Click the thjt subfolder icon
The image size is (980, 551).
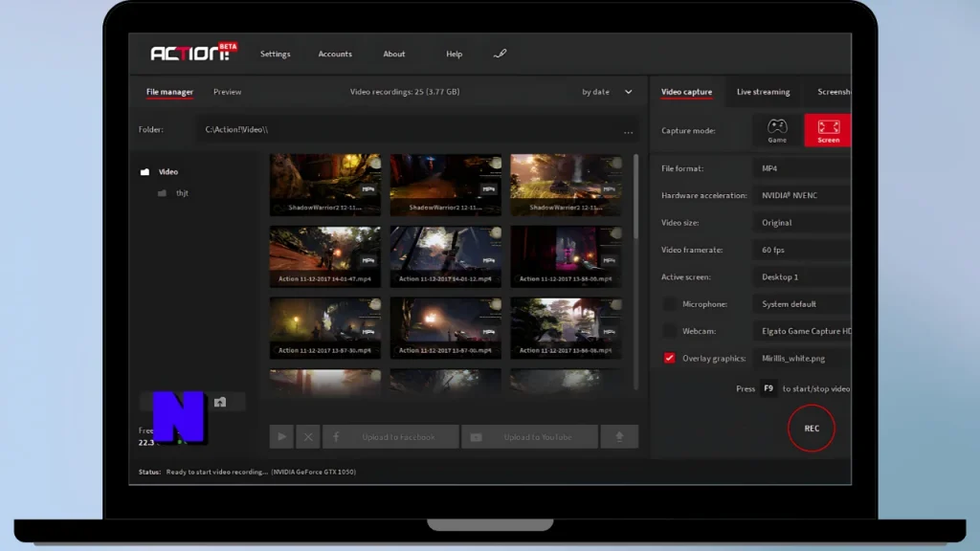163,193
